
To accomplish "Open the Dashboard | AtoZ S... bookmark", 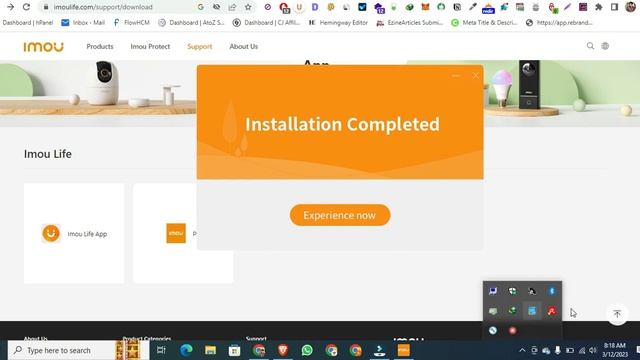I will click(191, 23).
